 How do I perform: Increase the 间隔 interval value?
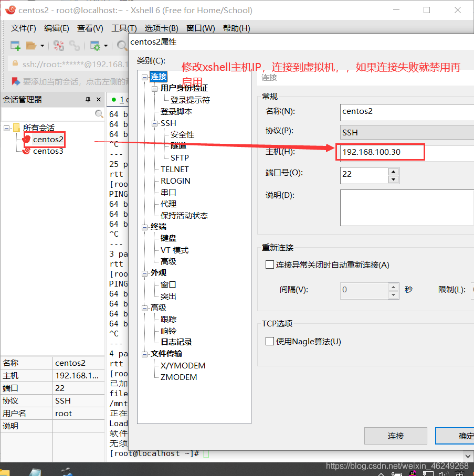(x=393, y=287)
